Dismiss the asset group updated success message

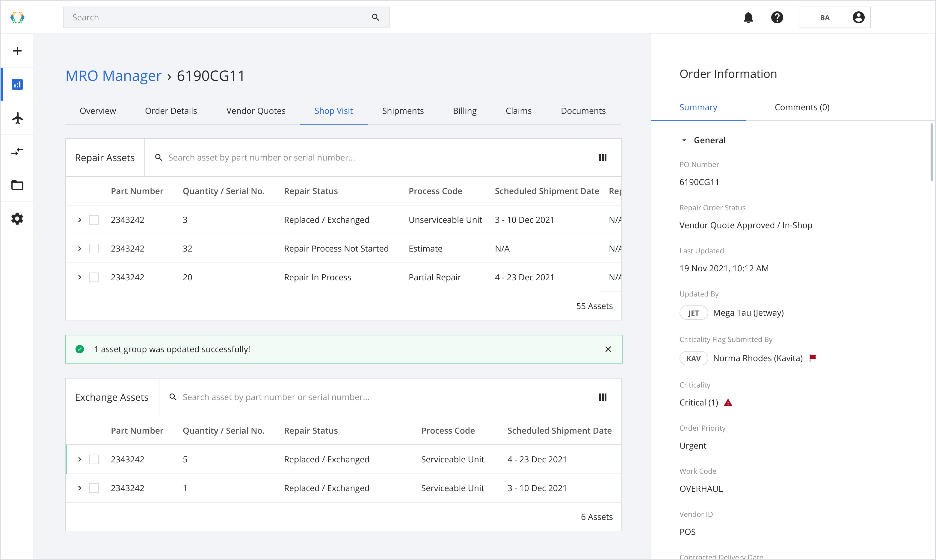click(x=608, y=349)
